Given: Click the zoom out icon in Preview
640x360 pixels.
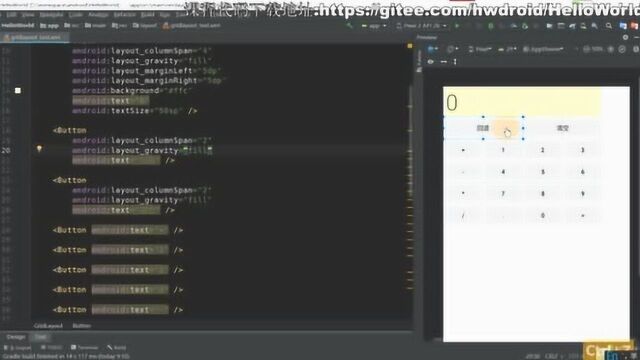Looking at the screenshot, I should pyautogui.click(x=587, y=49).
